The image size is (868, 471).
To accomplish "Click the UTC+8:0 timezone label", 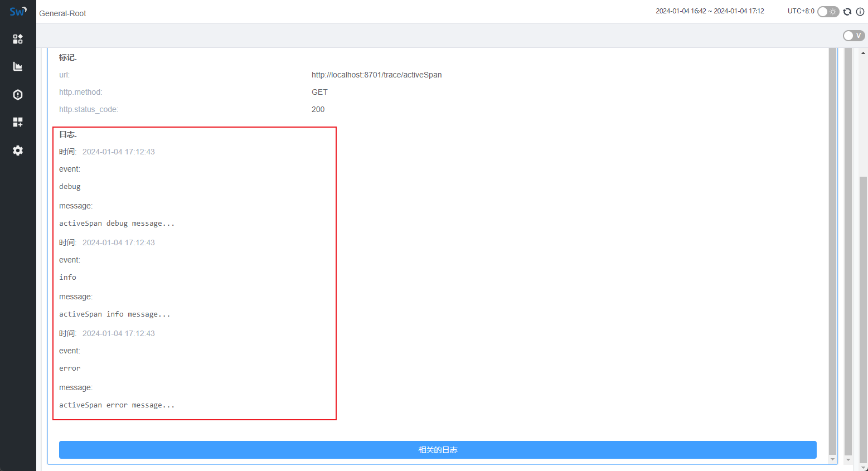I will click(801, 11).
